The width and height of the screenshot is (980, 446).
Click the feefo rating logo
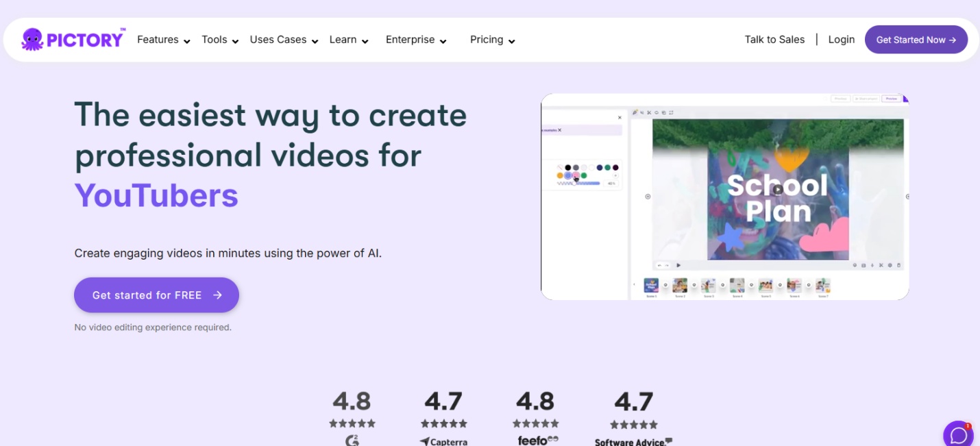coord(537,441)
